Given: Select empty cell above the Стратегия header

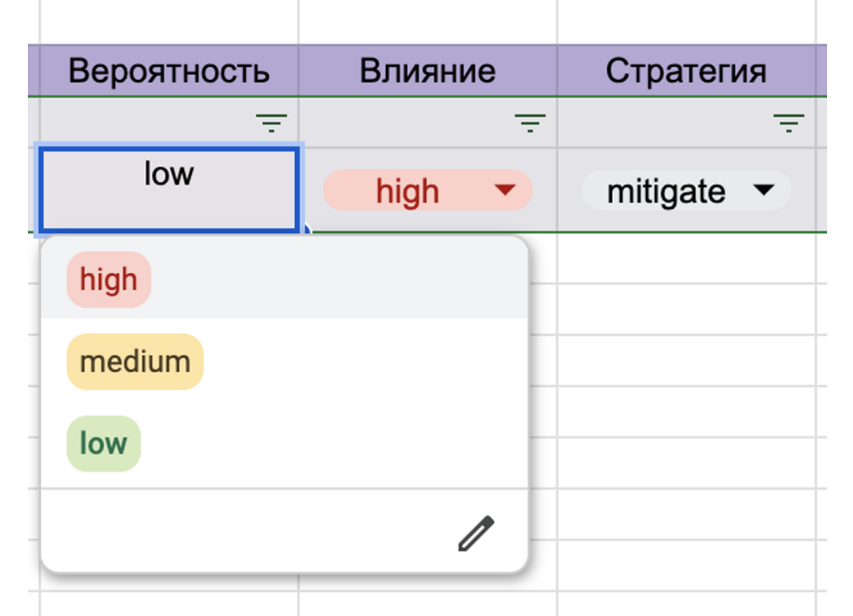Looking at the screenshot, I should point(687,22).
